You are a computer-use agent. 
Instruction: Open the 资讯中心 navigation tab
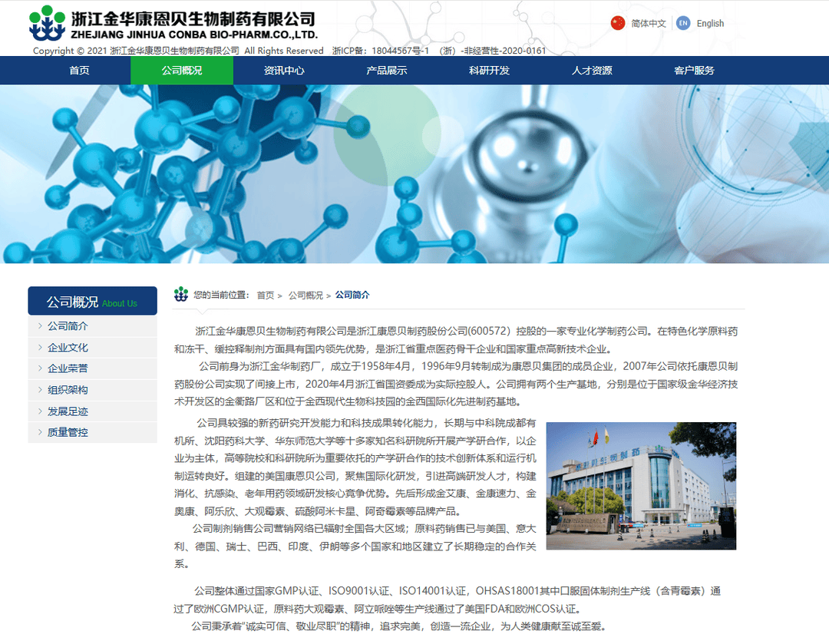coord(285,71)
